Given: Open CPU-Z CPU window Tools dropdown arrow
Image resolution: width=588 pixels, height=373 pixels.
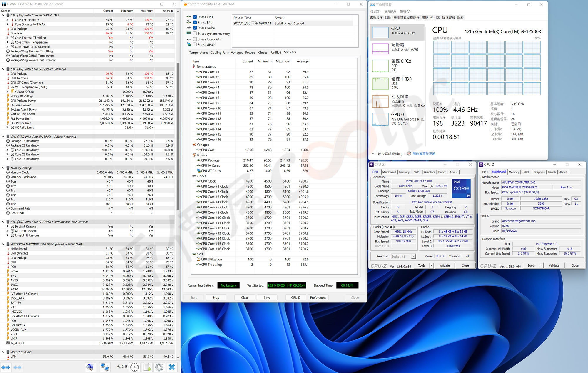Looking at the screenshot, I should coord(431,265).
